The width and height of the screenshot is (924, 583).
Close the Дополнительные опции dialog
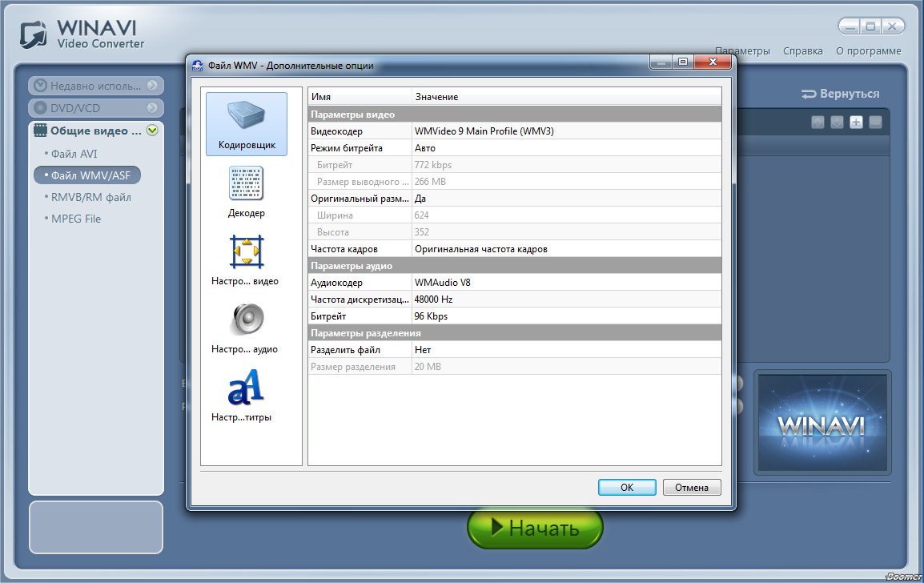(x=713, y=62)
